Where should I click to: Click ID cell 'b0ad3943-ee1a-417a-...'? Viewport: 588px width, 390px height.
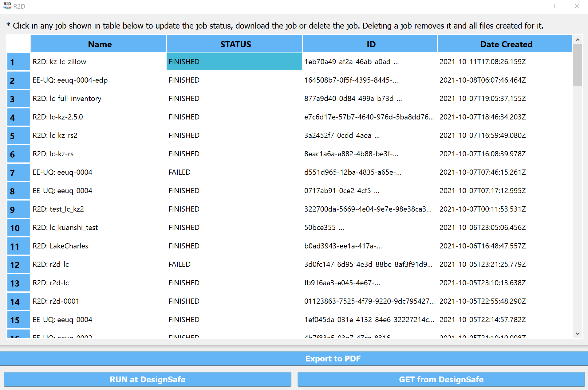pos(343,246)
